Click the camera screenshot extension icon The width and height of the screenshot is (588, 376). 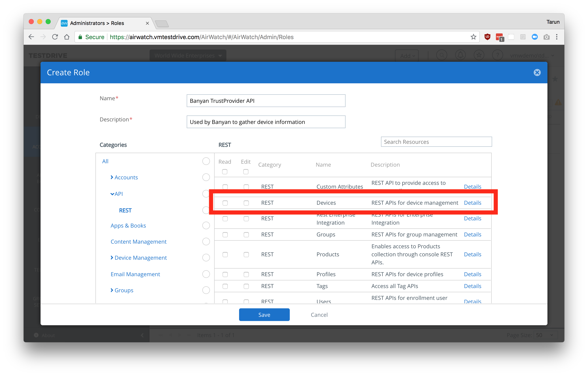tap(546, 37)
